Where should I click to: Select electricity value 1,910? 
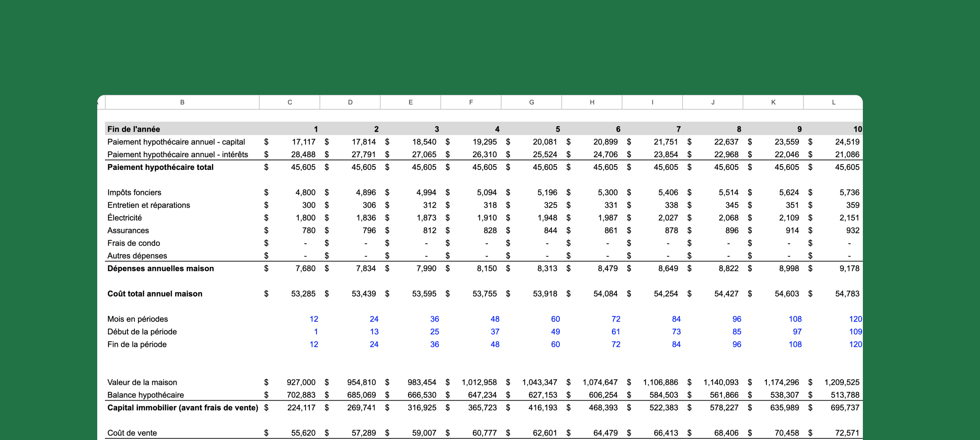[x=487, y=218]
